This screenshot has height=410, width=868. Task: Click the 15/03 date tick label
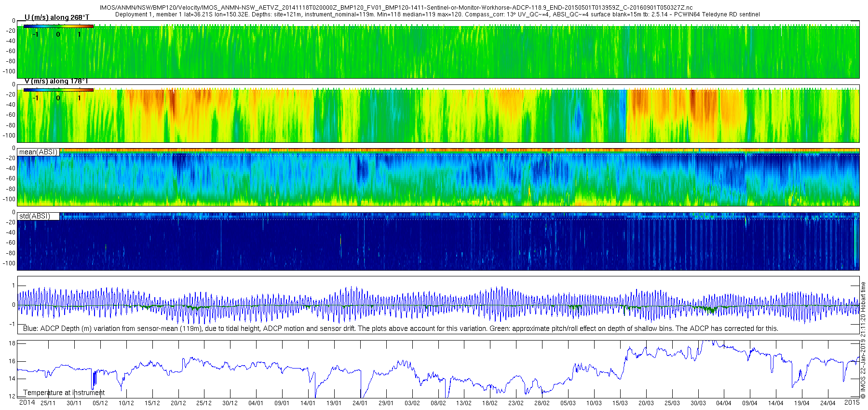620,403
